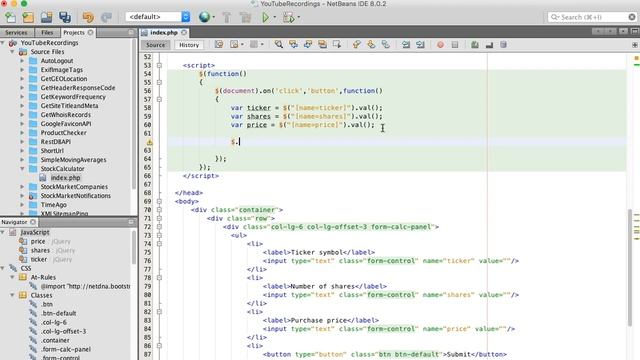The image size is (640, 360).
Task: Open the dropdown arrow beside Run Project
Action: [x=275, y=18]
